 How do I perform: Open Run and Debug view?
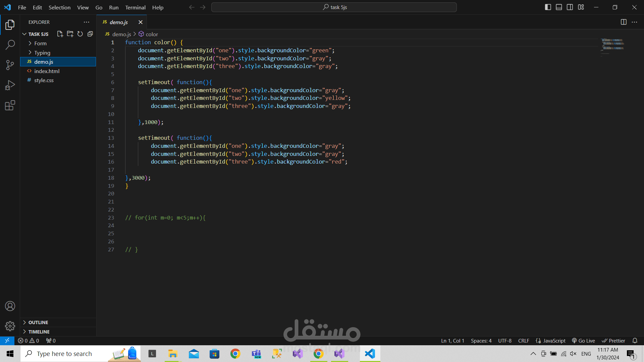pyautogui.click(x=10, y=85)
